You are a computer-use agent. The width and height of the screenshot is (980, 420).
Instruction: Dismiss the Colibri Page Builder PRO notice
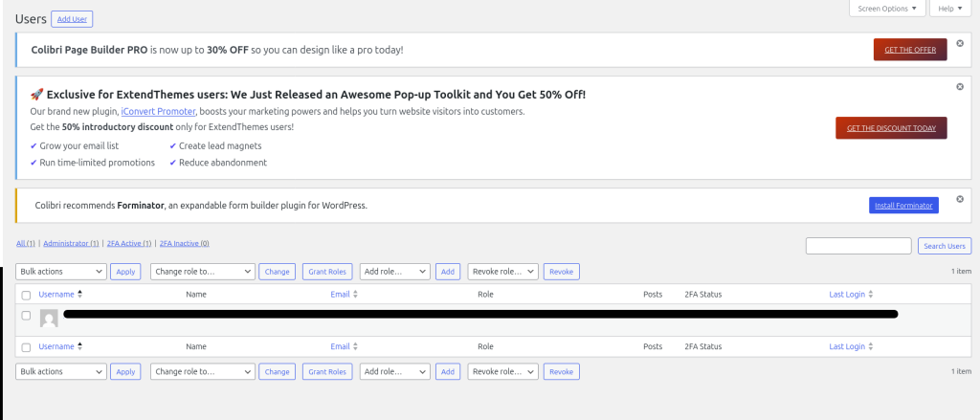point(960,43)
